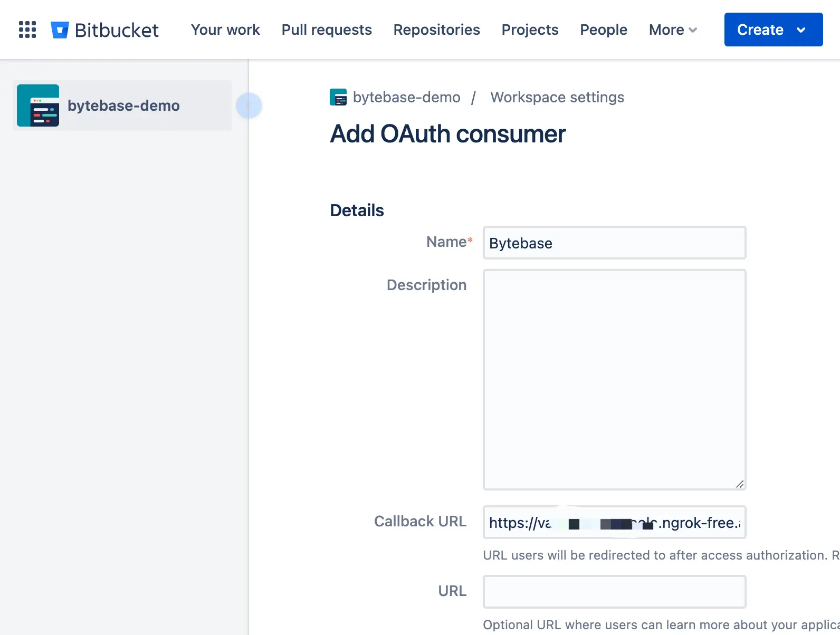This screenshot has height=635, width=840.
Task: Focus the Name input field
Action: 615,243
